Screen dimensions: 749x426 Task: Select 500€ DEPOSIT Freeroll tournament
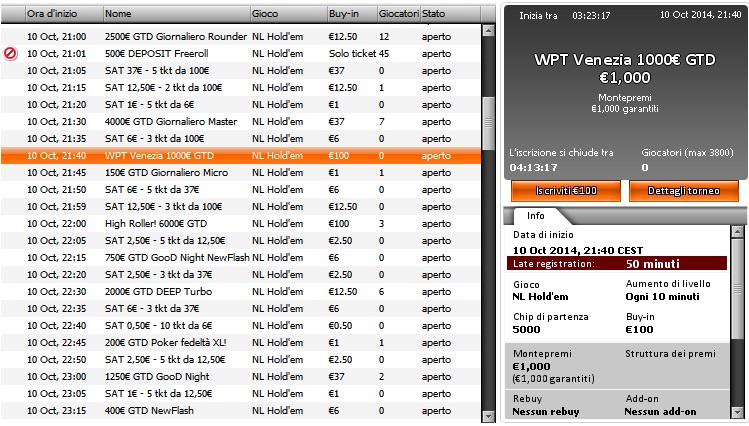[x=241, y=53]
